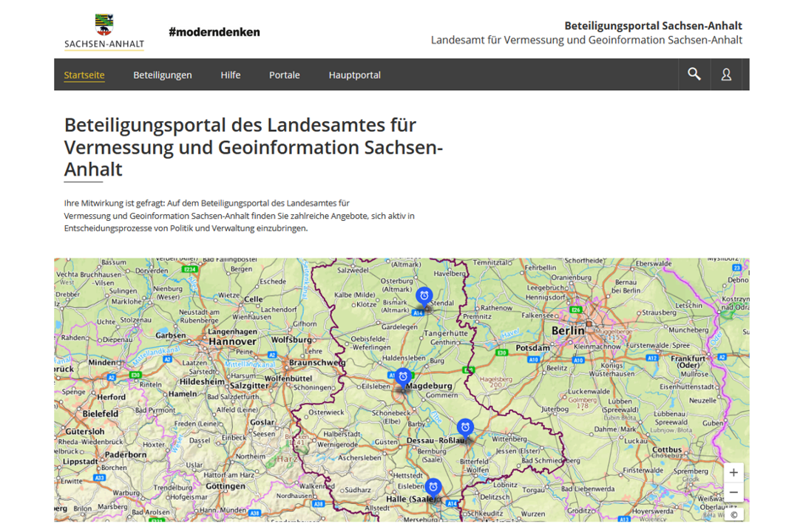The width and height of the screenshot is (803, 532).
Task: Click on Berlin in the map
Action: tap(568, 331)
